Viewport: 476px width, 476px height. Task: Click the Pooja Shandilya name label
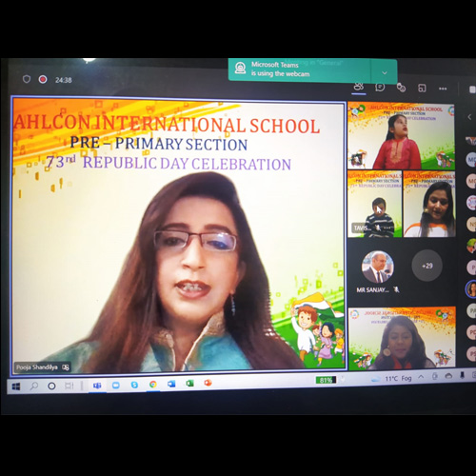(x=37, y=367)
